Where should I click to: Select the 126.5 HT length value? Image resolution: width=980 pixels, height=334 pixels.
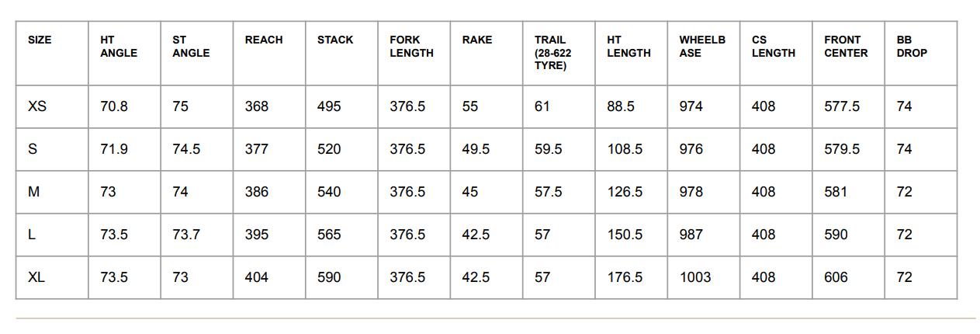coord(625,192)
